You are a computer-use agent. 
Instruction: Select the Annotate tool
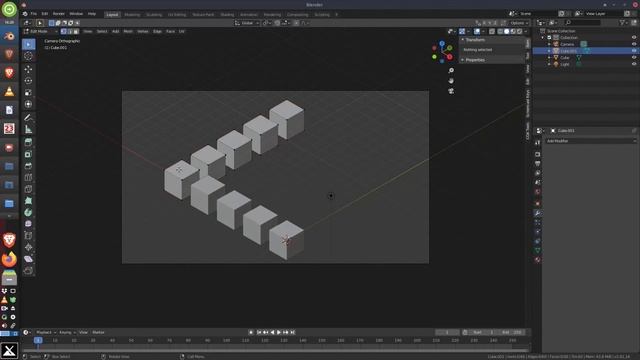coord(28,118)
